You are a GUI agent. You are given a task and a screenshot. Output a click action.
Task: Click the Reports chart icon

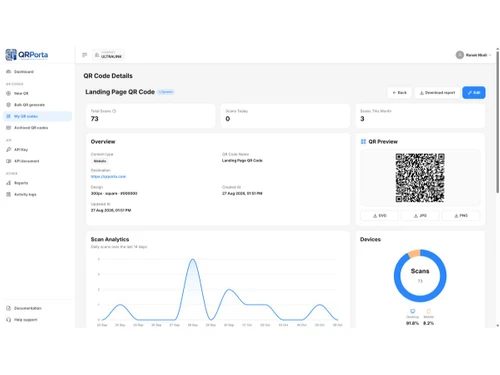point(9,183)
